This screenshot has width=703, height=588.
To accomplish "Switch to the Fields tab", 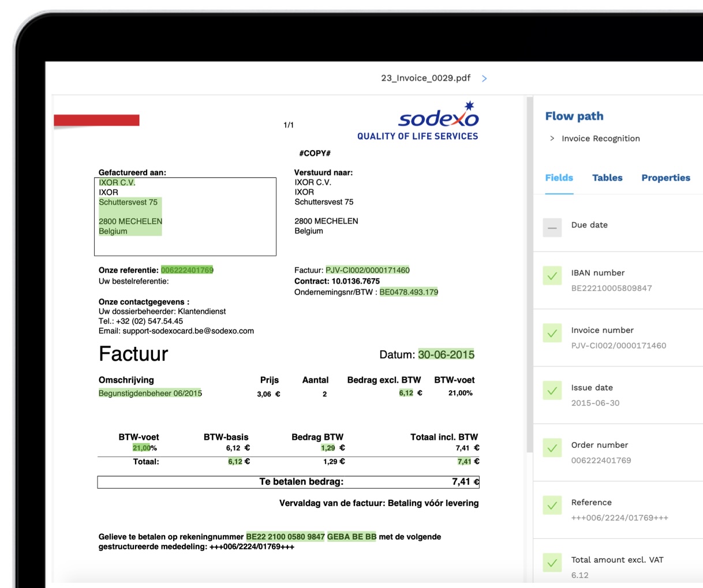I will tap(559, 178).
